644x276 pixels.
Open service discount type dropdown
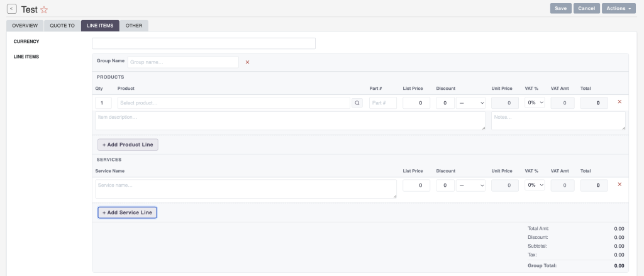pyautogui.click(x=470, y=185)
